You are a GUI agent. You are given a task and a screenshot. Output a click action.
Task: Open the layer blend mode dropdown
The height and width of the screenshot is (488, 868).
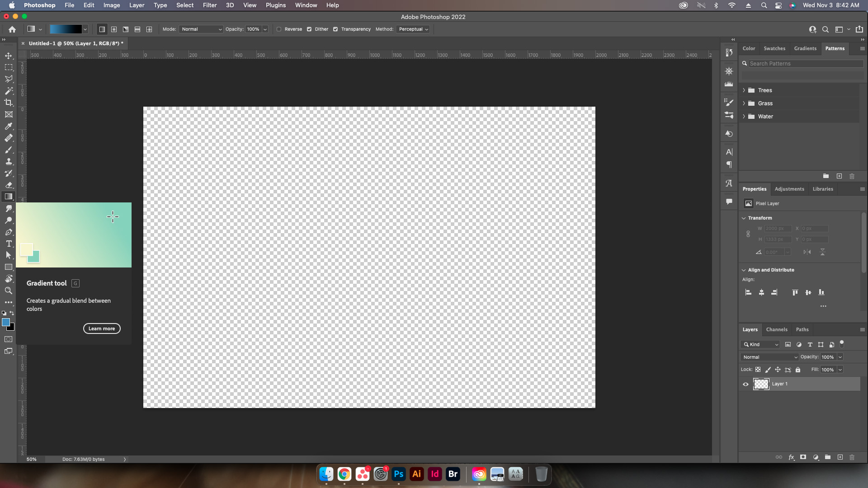(x=770, y=357)
